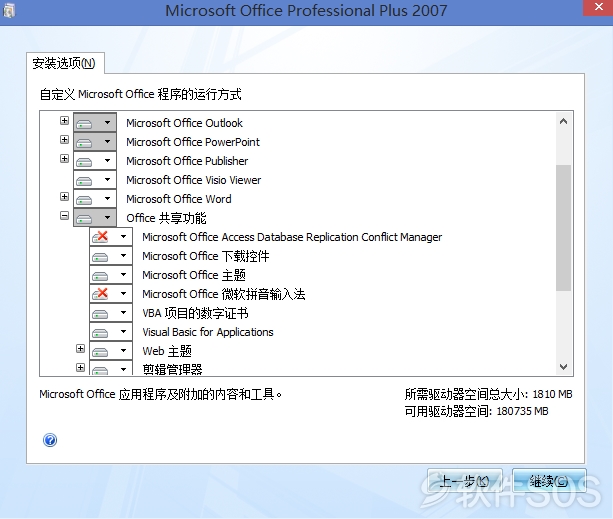613x519 pixels.
Task: Select Microsoft Office PowerPoint tree item
Action: tap(193, 142)
